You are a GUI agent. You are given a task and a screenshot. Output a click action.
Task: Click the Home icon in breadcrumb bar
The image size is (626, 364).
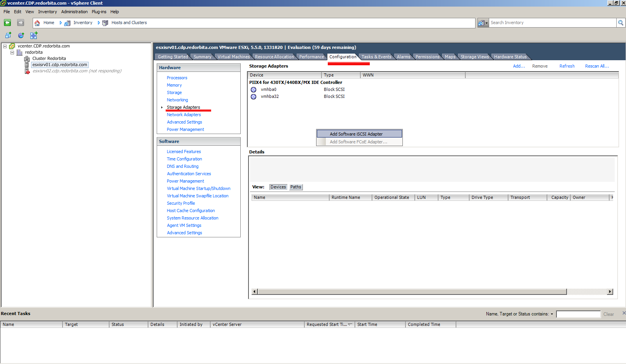tap(37, 23)
